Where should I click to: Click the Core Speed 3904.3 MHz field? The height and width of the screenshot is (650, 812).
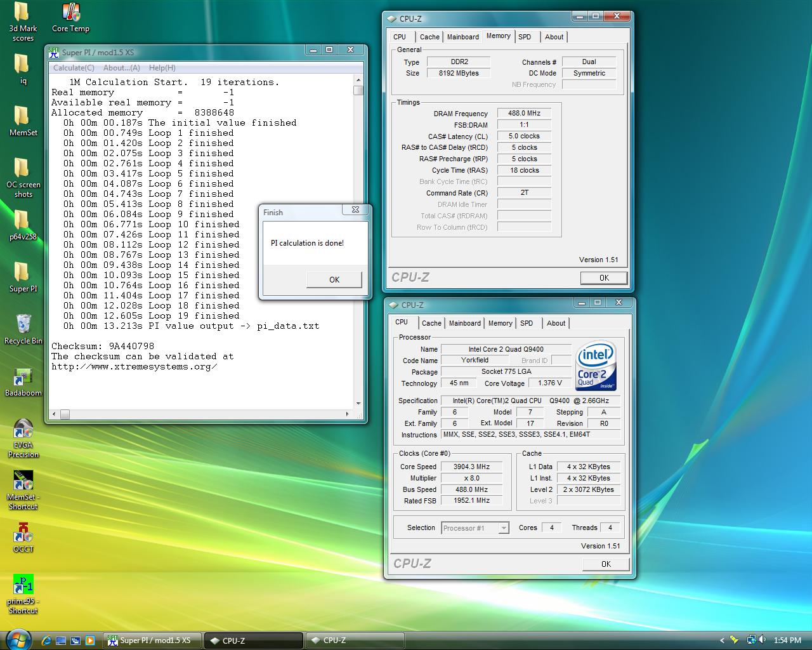471,467
